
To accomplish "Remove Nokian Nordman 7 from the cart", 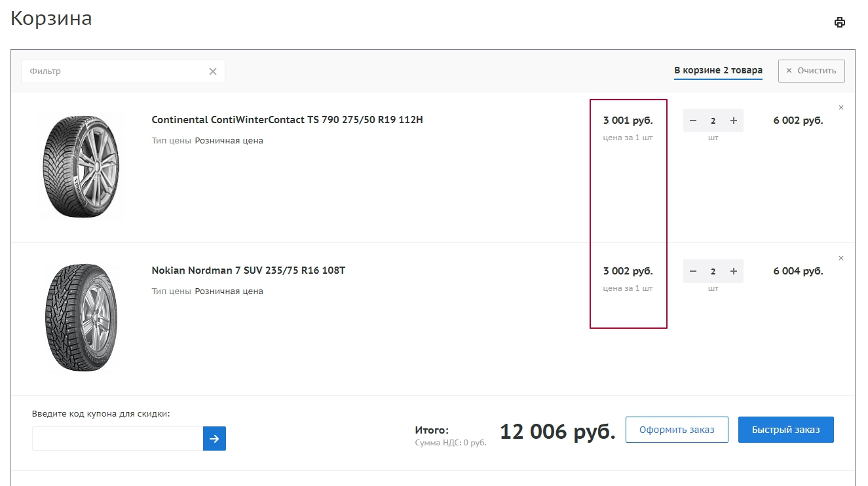I will [x=841, y=258].
